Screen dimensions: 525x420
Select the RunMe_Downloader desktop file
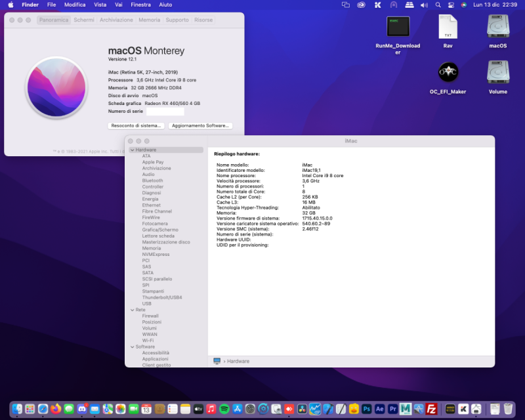pos(398,35)
